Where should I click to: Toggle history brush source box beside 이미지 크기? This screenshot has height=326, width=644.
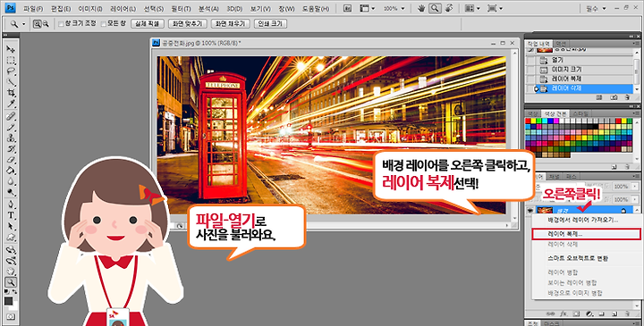point(531,70)
